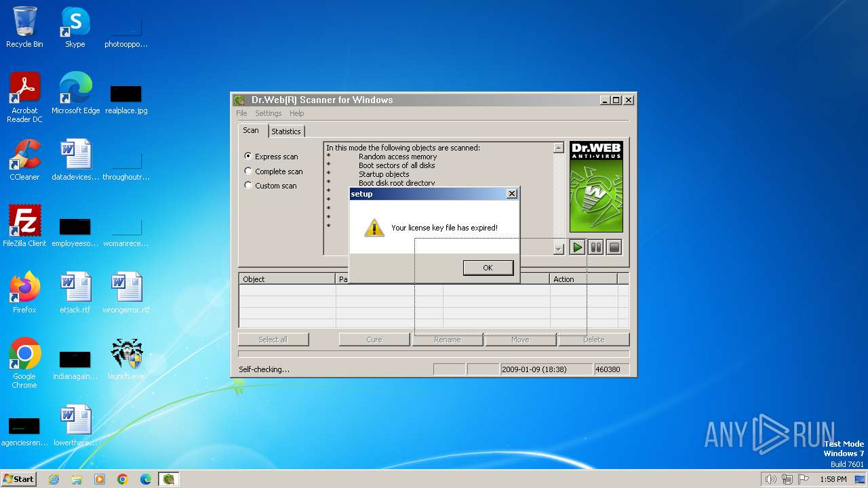Select datadevices document icon
The height and width of the screenshot is (488, 868).
click(x=75, y=159)
